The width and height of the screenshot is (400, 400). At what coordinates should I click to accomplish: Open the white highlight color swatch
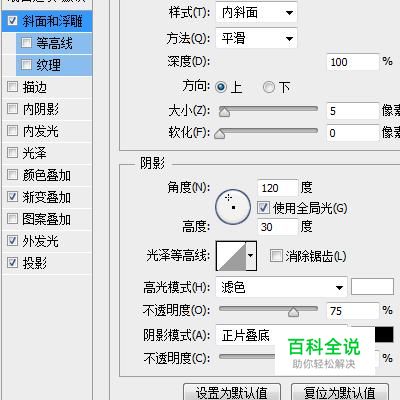[x=372, y=287]
